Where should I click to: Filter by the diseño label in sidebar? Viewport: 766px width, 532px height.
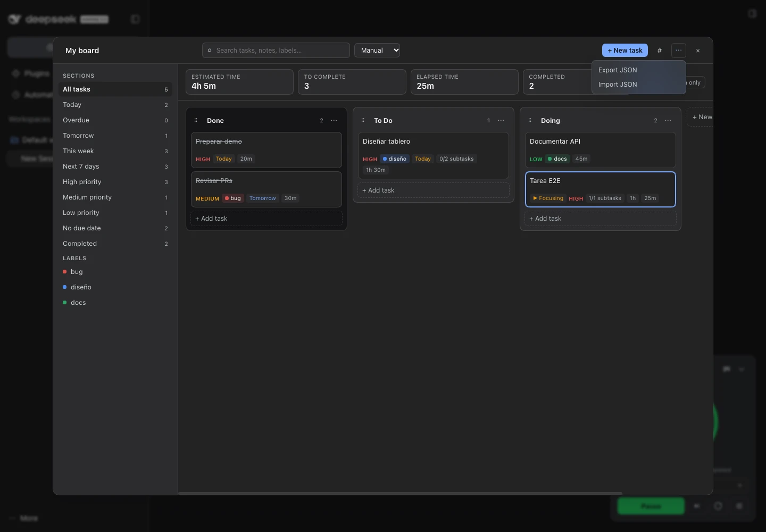click(115, 287)
